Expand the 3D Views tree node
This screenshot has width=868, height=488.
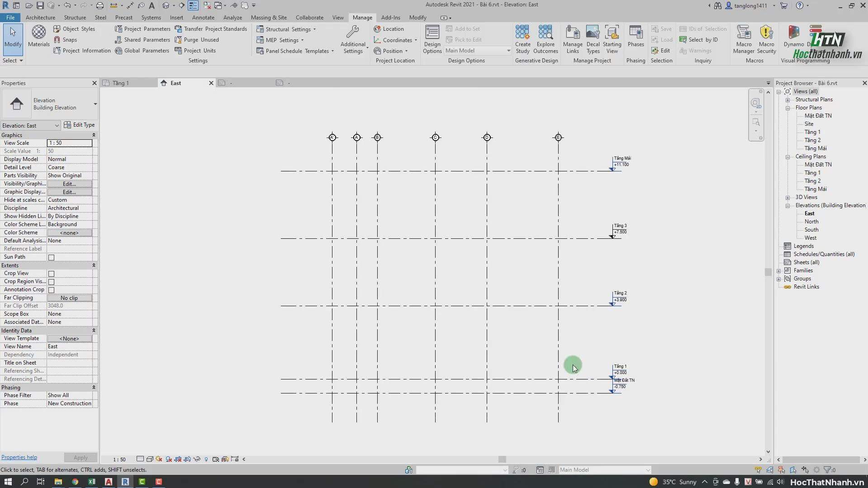[787, 198]
